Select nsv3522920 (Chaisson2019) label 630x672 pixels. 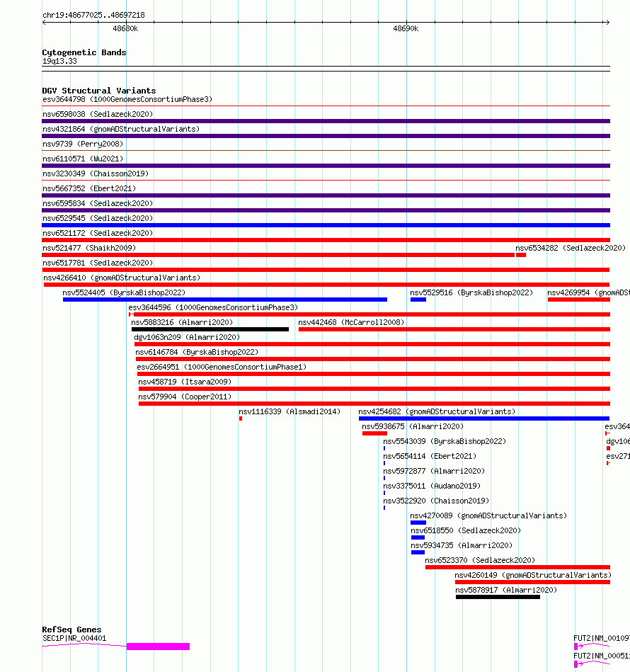(436, 501)
